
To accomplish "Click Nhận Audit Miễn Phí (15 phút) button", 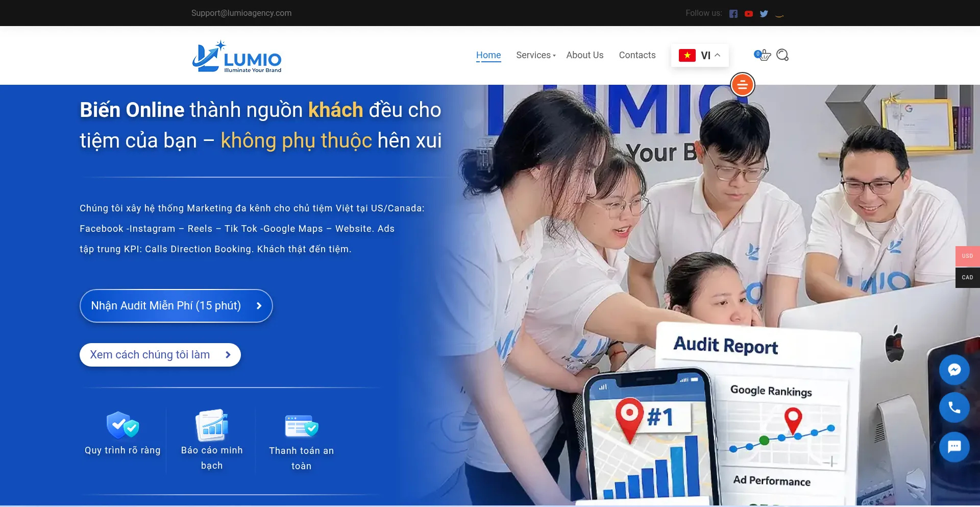I will tap(176, 306).
